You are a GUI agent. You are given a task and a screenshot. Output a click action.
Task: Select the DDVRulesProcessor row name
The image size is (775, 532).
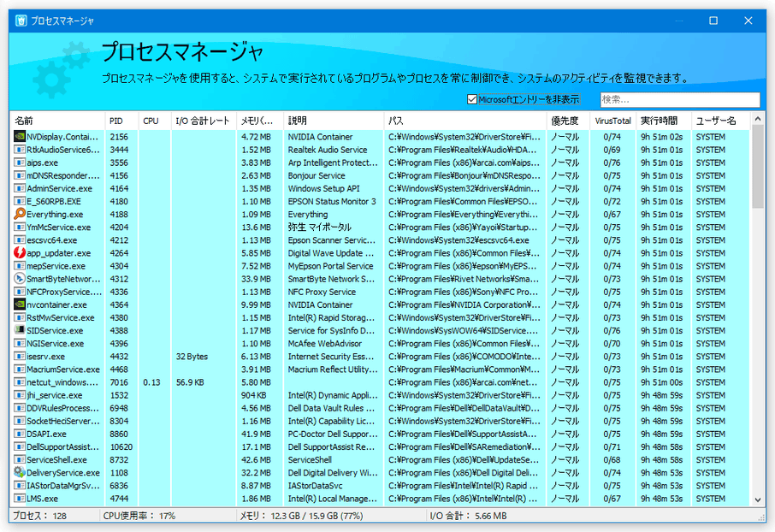(x=62, y=408)
